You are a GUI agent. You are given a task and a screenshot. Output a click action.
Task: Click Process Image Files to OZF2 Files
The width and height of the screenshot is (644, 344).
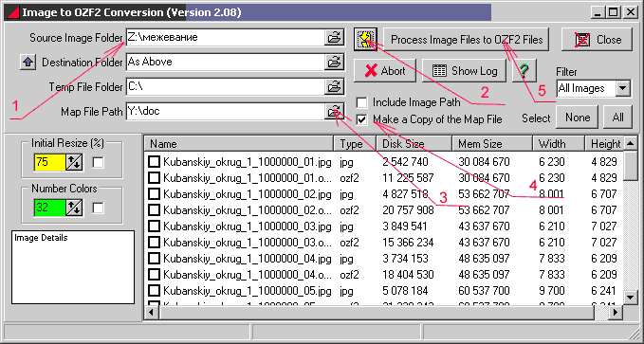pos(466,40)
